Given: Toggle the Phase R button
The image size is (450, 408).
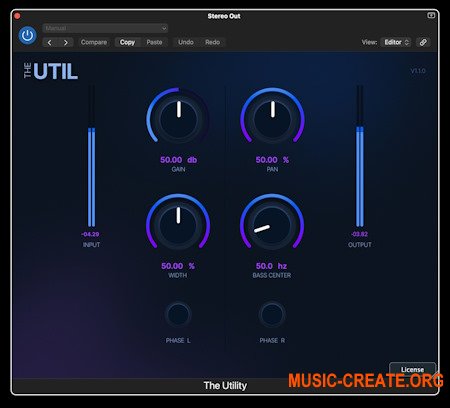Looking at the screenshot, I should pyautogui.click(x=272, y=314).
